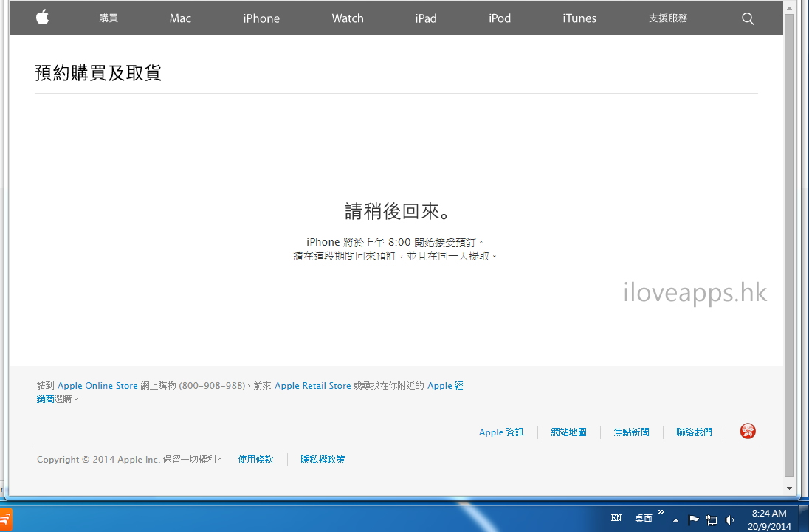
Task: Choose the Hong Kong region flag icon
Action: (748, 431)
